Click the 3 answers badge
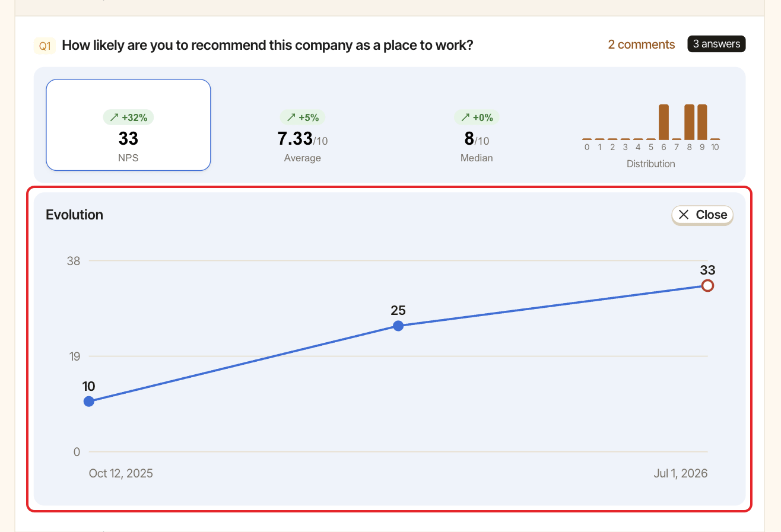Image resolution: width=781 pixels, height=532 pixels. [716, 44]
